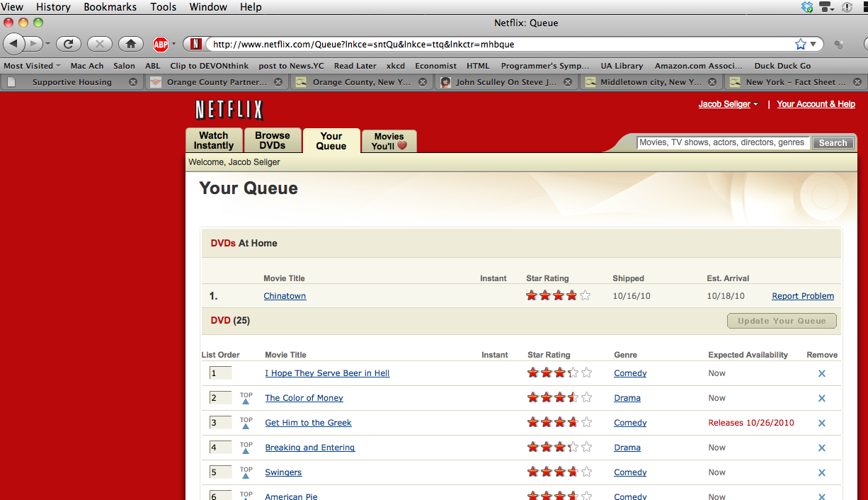Remove I Hope They Serve Beer in Hell
The width and height of the screenshot is (868, 500).
click(x=821, y=374)
